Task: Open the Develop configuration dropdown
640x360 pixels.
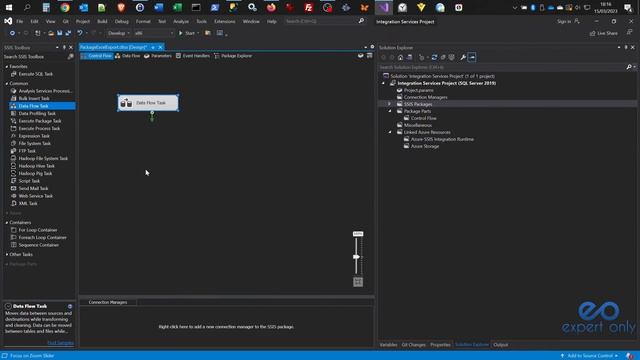Action: (x=119, y=33)
